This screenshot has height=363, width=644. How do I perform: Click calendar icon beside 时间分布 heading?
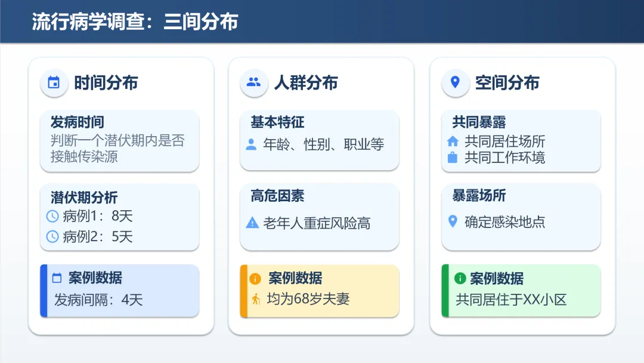point(54,82)
